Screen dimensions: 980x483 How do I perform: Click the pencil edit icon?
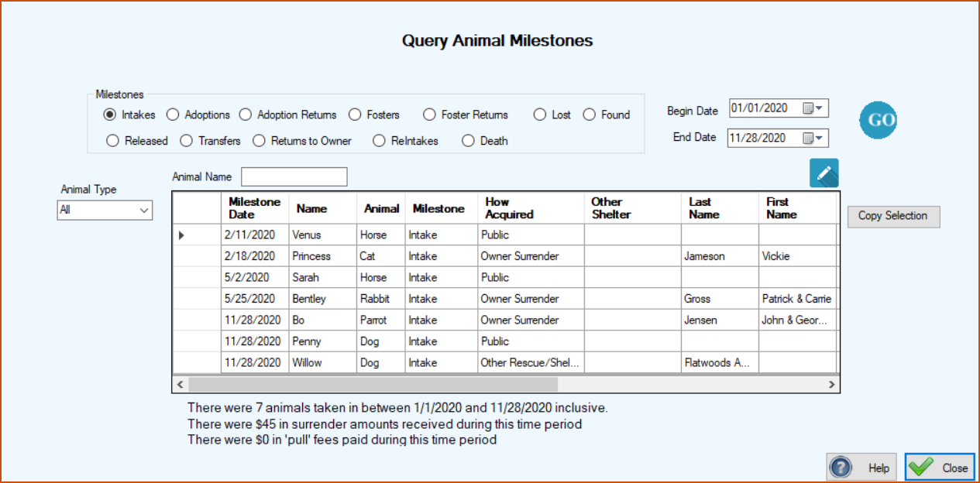click(x=824, y=173)
